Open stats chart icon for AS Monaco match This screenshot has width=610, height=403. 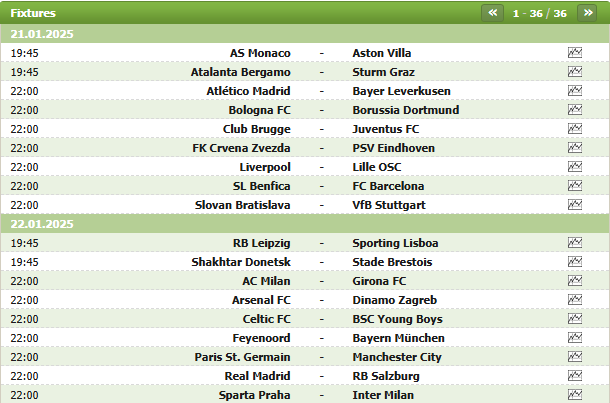(x=575, y=53)
